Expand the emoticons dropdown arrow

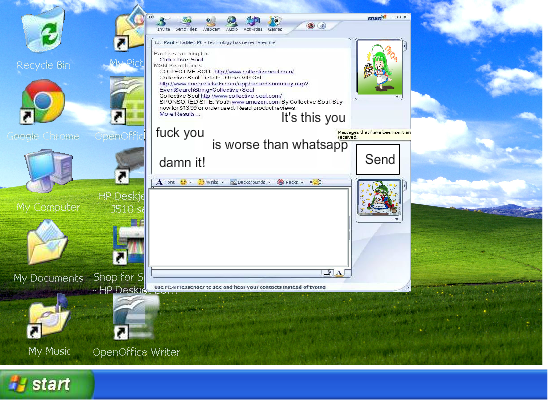coord(190,182)
